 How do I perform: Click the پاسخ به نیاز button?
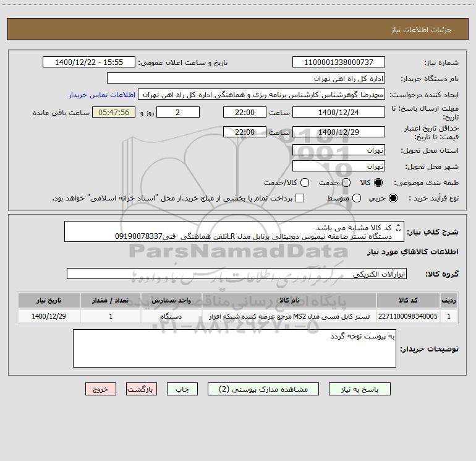click(359, 389)
